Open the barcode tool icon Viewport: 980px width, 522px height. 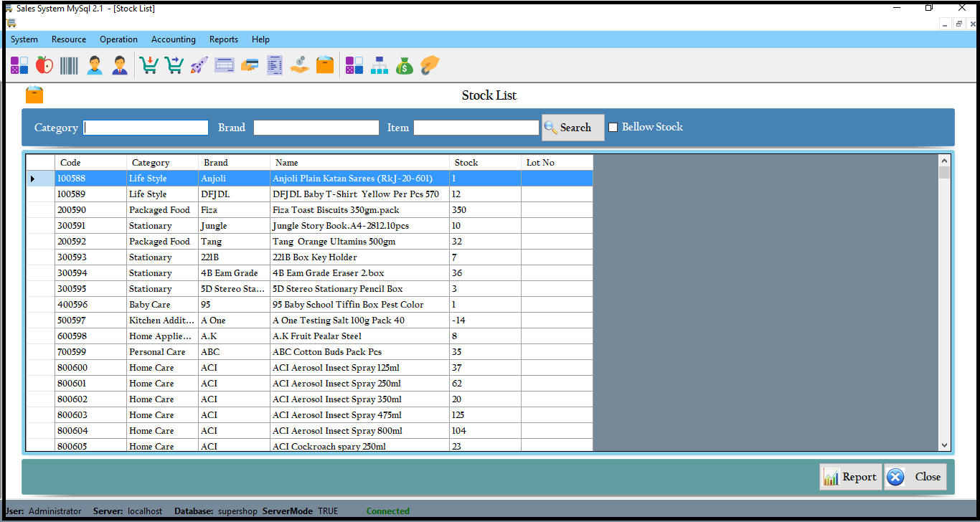point(69,65)
